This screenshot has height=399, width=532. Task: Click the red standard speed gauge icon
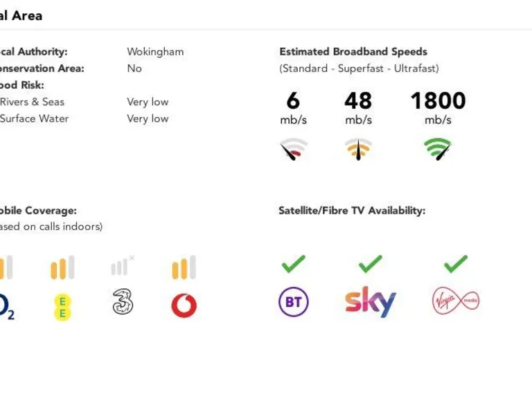(294, 149)
